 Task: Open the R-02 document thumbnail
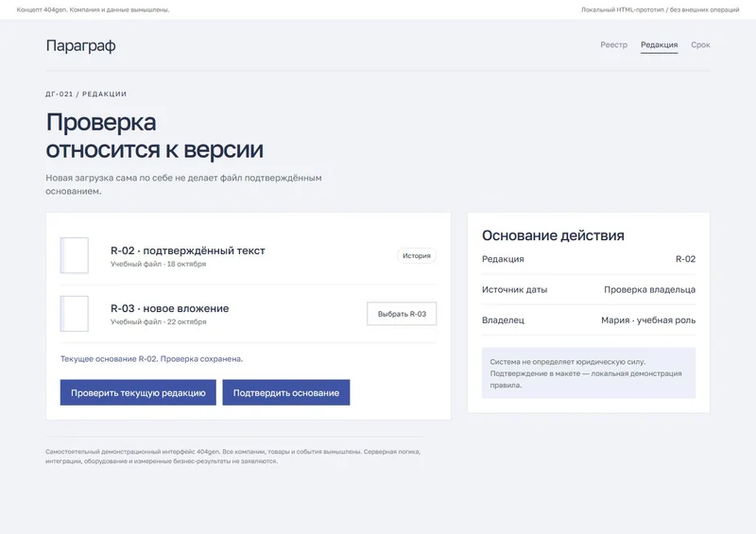point(75,255)
